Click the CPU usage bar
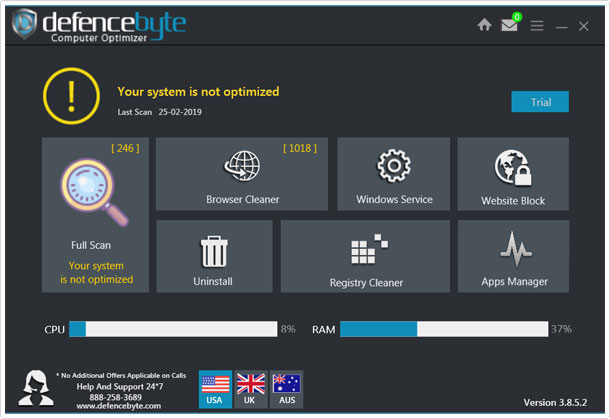Image resolution: width=610 pixels, height=419 pixels. pos(173,329)
